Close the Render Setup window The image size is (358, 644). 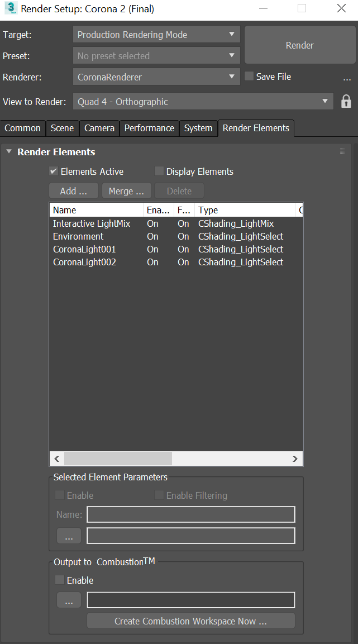(341, 8)
